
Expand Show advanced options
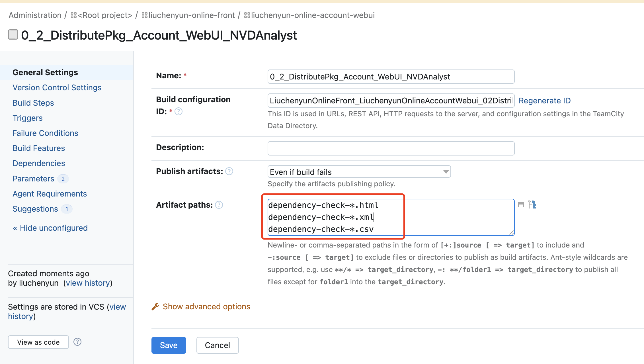(x=206, y=306)
